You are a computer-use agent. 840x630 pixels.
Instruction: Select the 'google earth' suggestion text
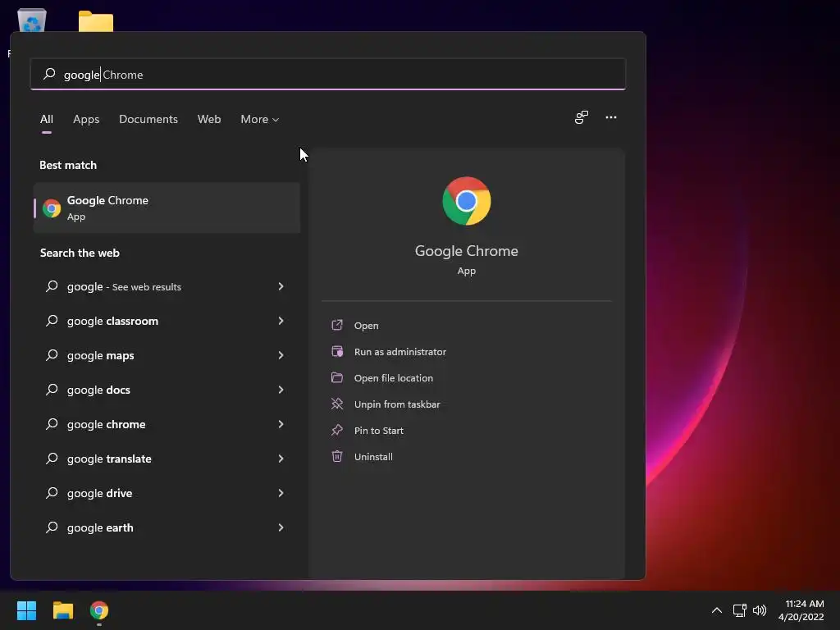pos(100,527)
